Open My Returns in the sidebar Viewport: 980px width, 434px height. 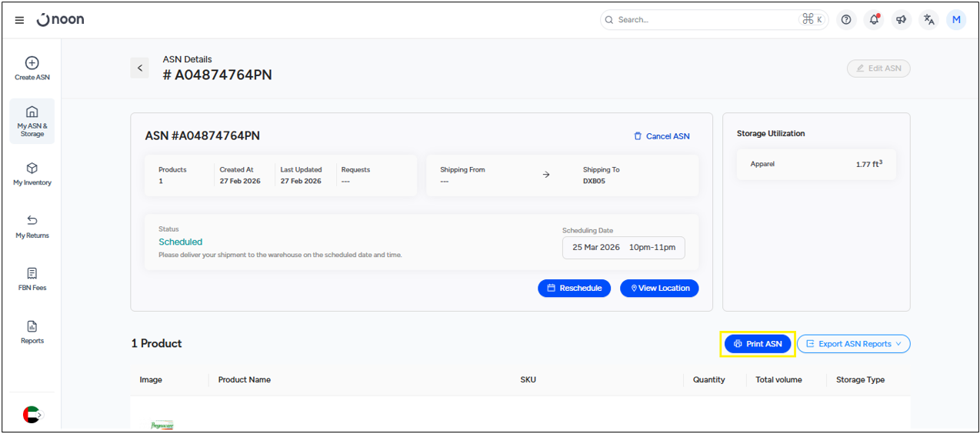tap(32, 227)
